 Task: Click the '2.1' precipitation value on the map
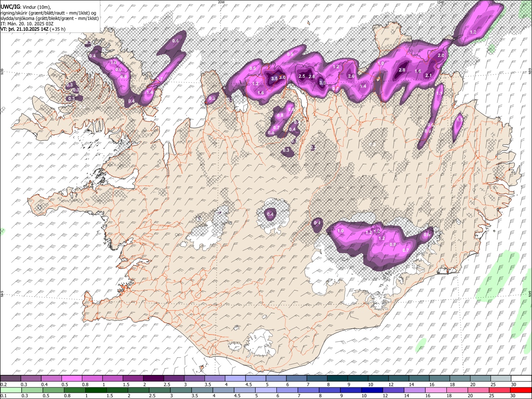point(429,75)
